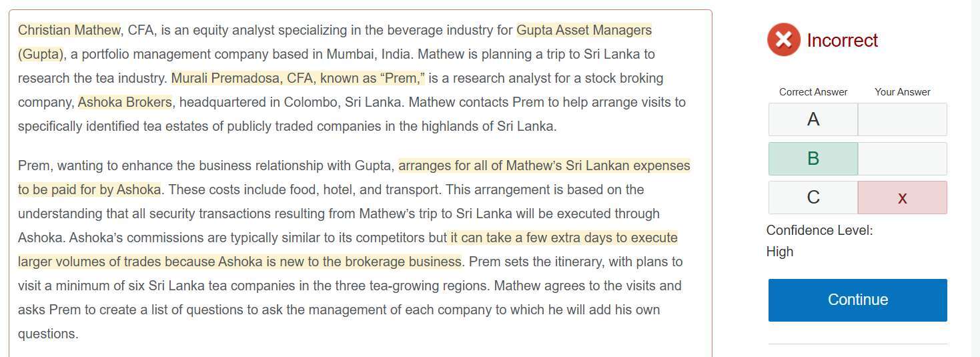This screenshot has width=980, height=357.
Task: Click empty Your Answer cell beside B
Action: pyautogui.click(x=902, y=159)
